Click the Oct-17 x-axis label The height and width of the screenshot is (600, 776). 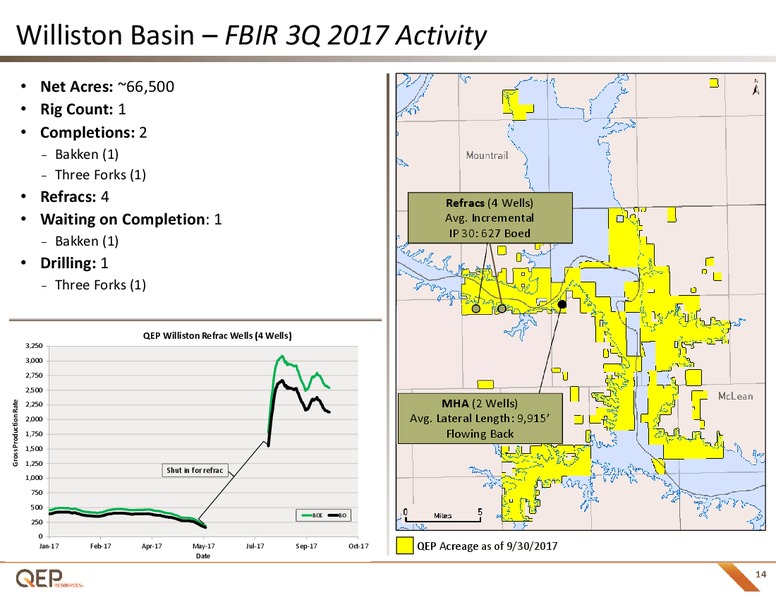click(358, 546)
